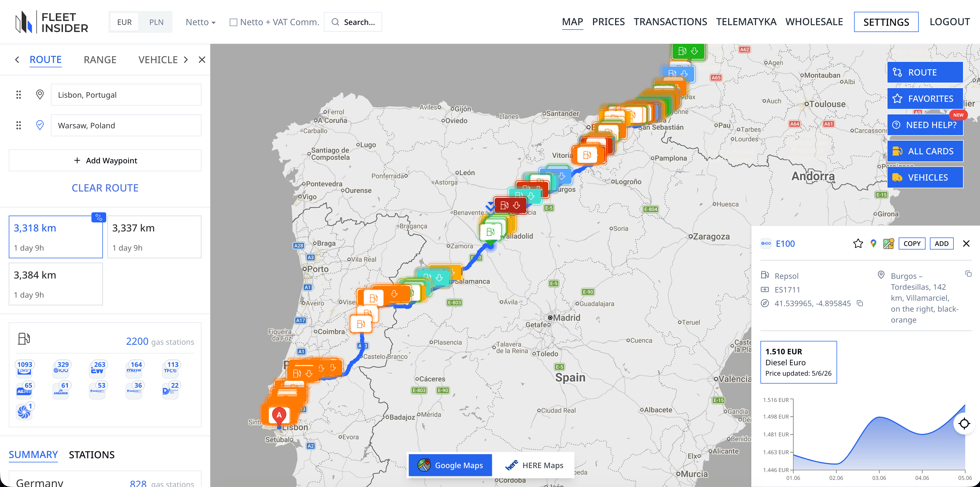Switch to the VEHICLE tab
This screenshot has height=487, width=980.
pos(158,60)
